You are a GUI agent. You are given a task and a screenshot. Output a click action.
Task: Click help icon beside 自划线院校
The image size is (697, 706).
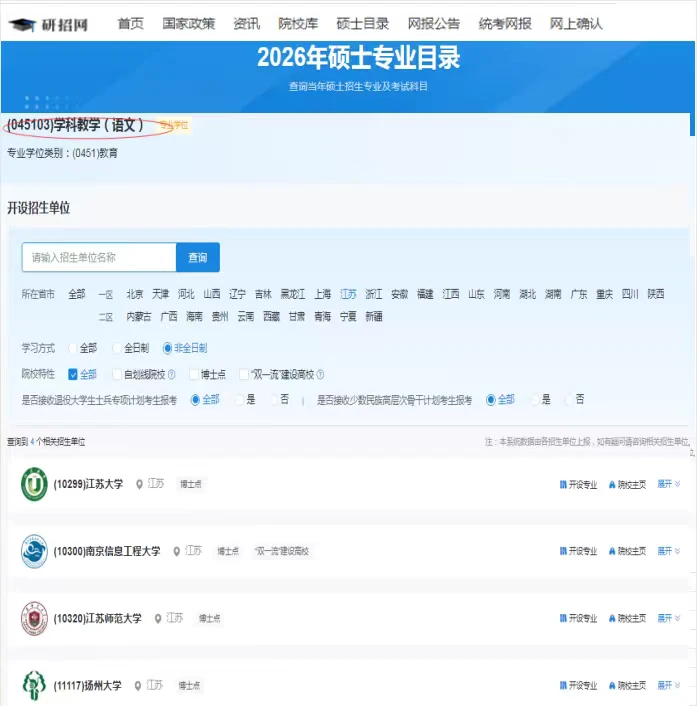pyautogui.click(x=172, y=375)
